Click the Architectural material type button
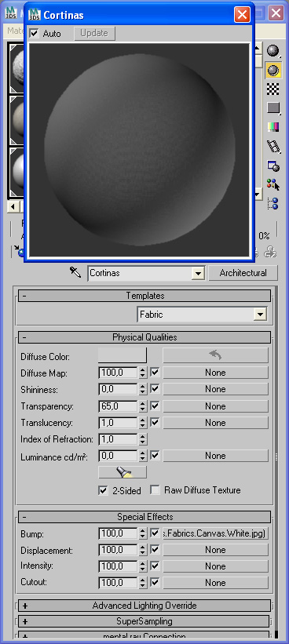 pos(243,273)
